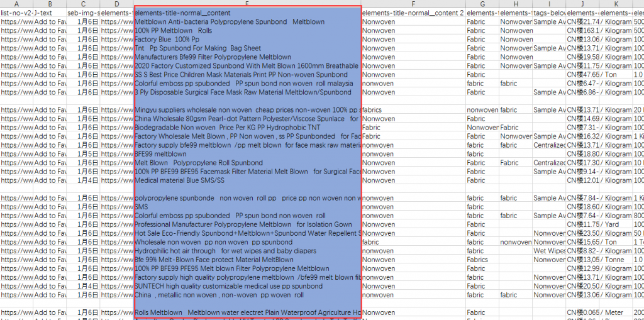Image resolution: width=644 pixels, height=320 pixels.
Task: Click the 'Fabrics' cell in column G
Action: click(482, 260)
